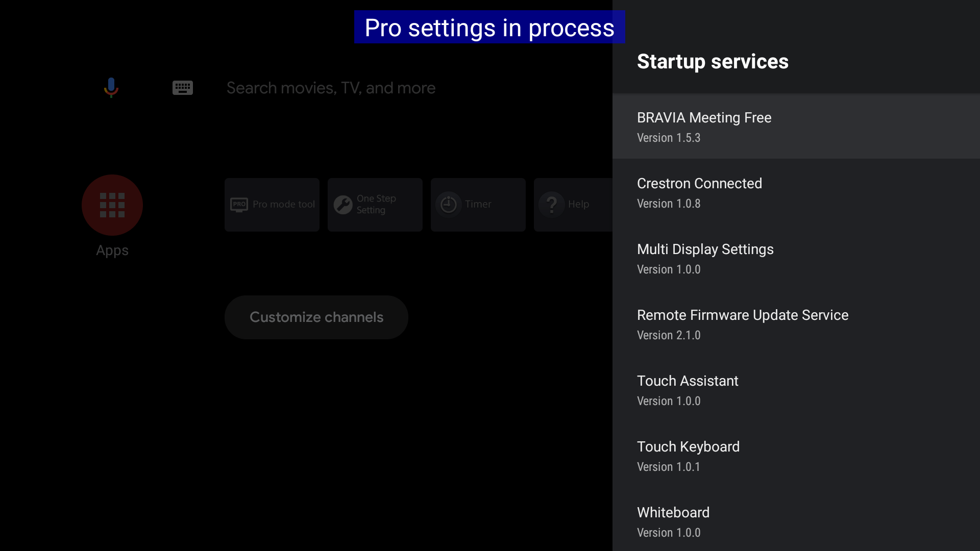Open the on-screen keyboard search icon
This screenshot has height=551, width=980.
click(182, 88)
